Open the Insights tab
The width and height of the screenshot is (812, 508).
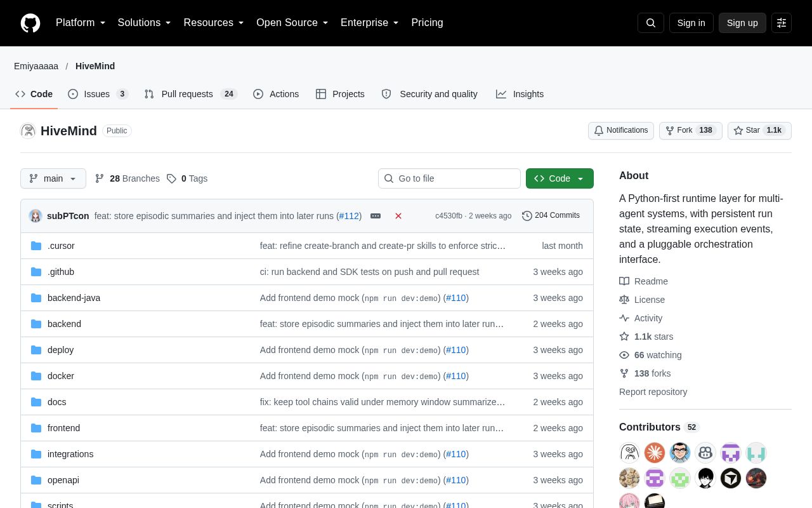point(520,94)
